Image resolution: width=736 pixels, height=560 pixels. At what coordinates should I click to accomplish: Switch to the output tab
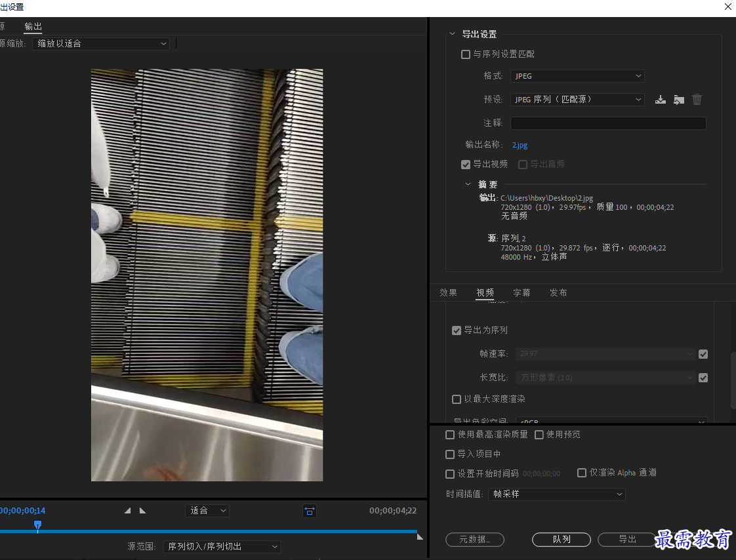(33, 27)
